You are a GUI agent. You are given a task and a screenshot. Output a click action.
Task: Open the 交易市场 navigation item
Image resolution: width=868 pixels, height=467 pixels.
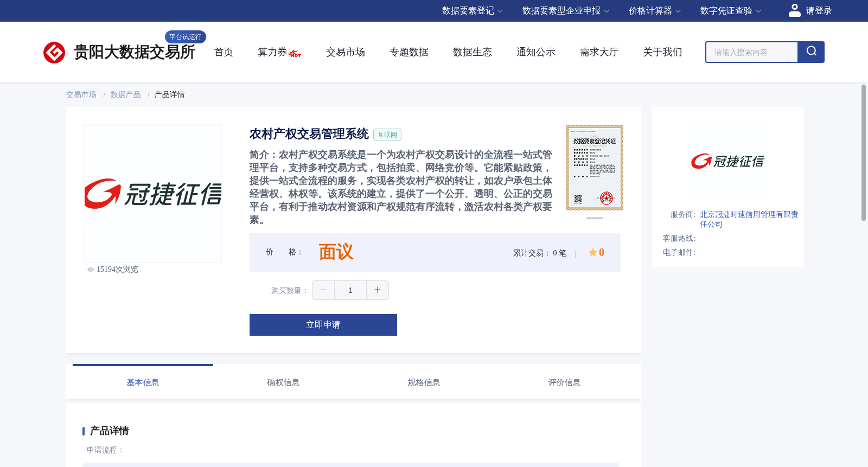(346, 52)
